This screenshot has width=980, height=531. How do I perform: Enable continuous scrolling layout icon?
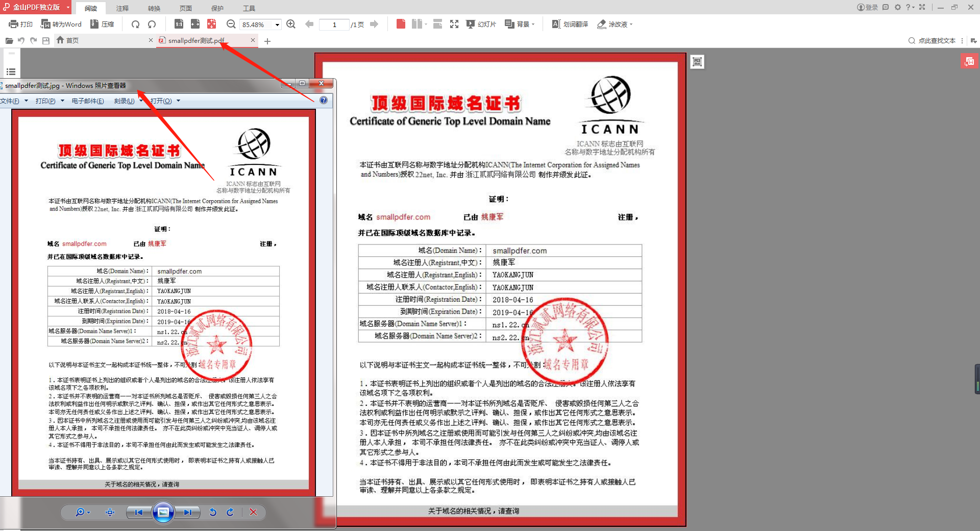coord(437,24)
